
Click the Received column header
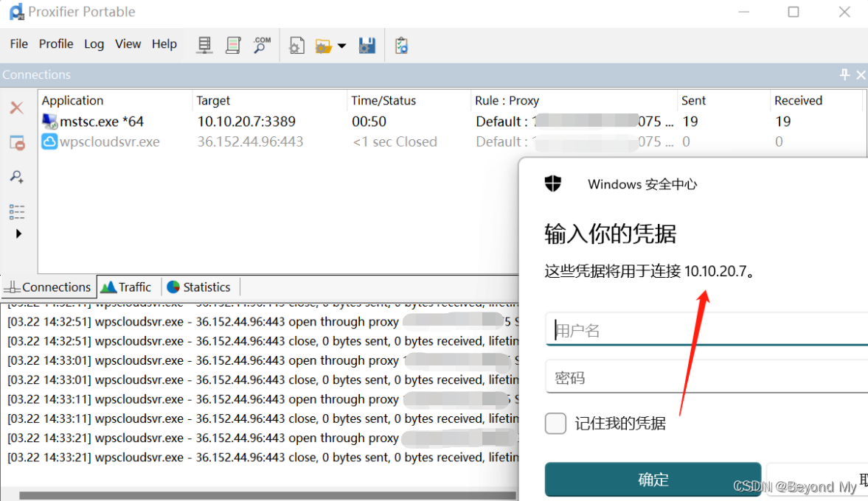[x=816, y=101]
